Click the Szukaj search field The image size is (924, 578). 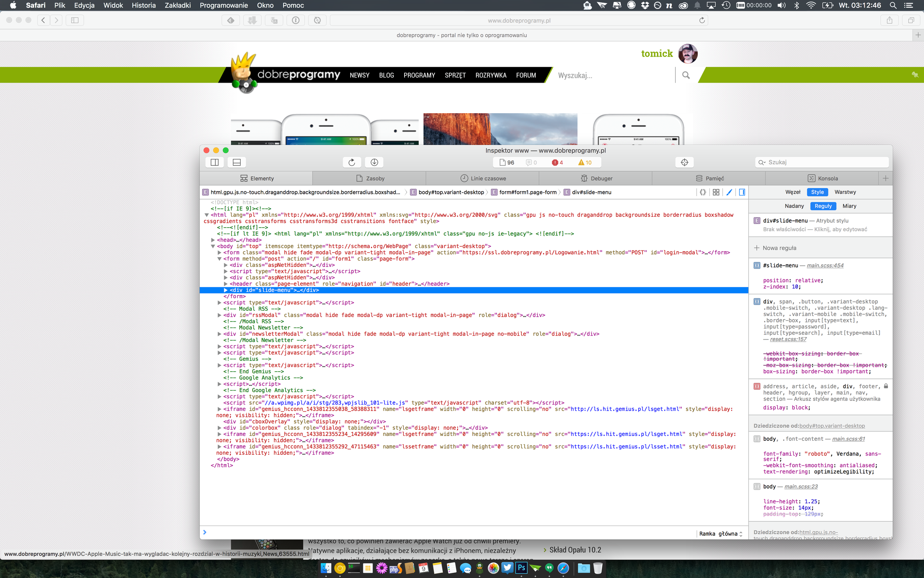(822, 162)
